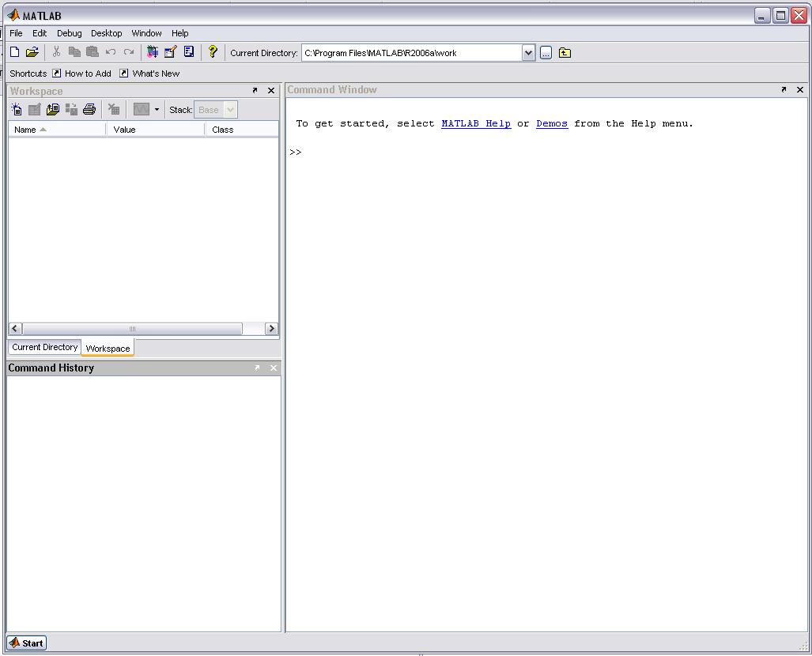Click the Undo arrow icon
This screenshot has height=656, width=812.
[111, 52]
